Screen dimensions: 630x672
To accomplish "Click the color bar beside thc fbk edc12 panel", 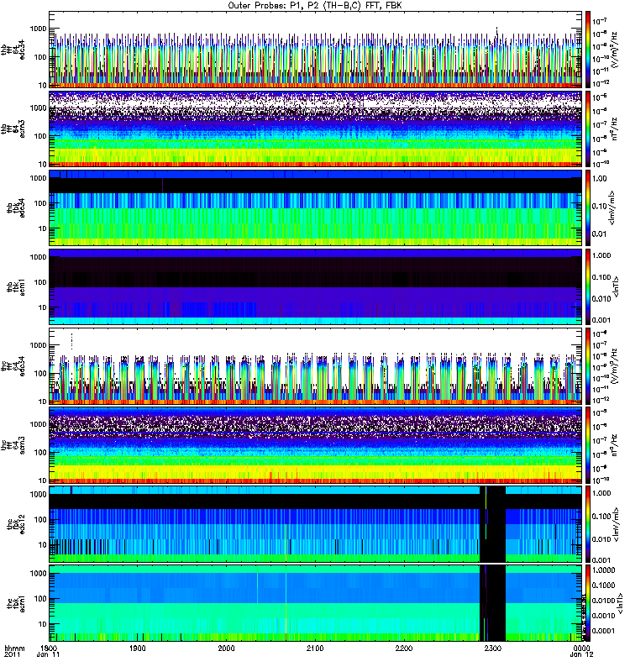I will coord(588,523).
